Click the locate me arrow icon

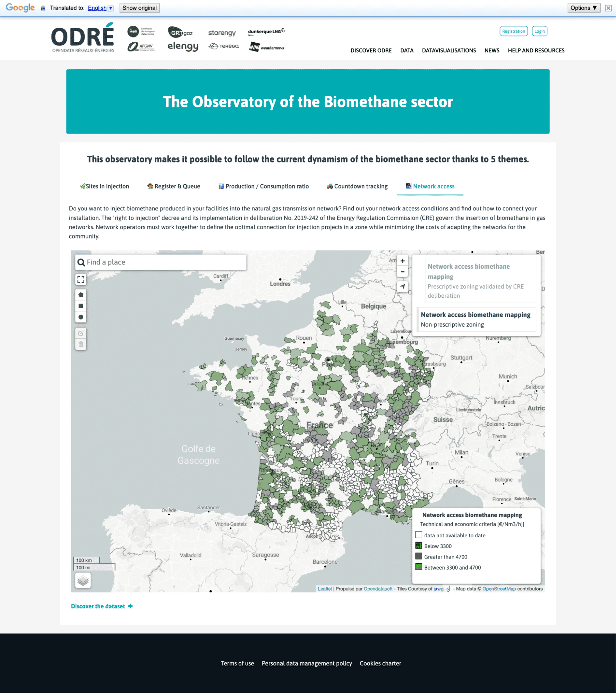click(x=402, y=286)
